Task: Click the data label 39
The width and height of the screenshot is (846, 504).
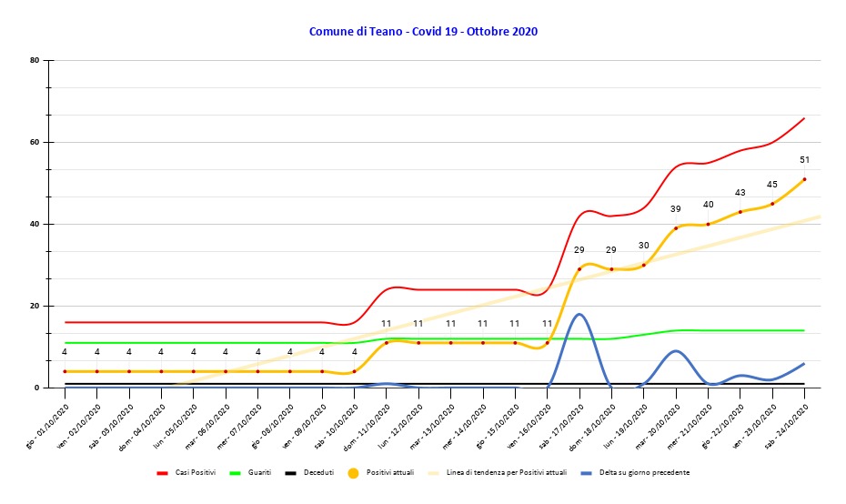Action: (676, 209)
